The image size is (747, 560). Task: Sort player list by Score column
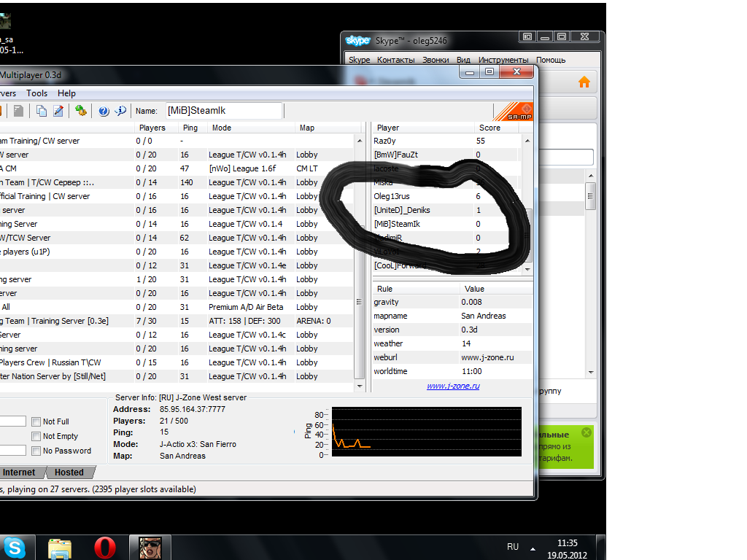495,128
